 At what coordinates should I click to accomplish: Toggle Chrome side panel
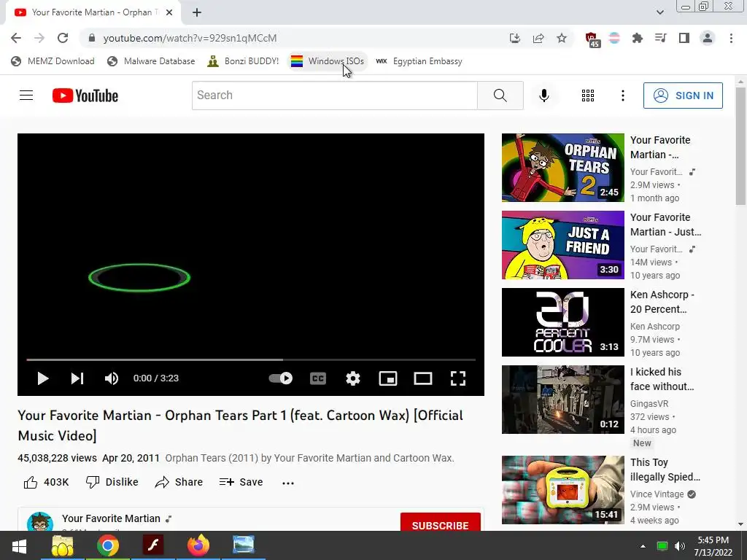[684, 38]
